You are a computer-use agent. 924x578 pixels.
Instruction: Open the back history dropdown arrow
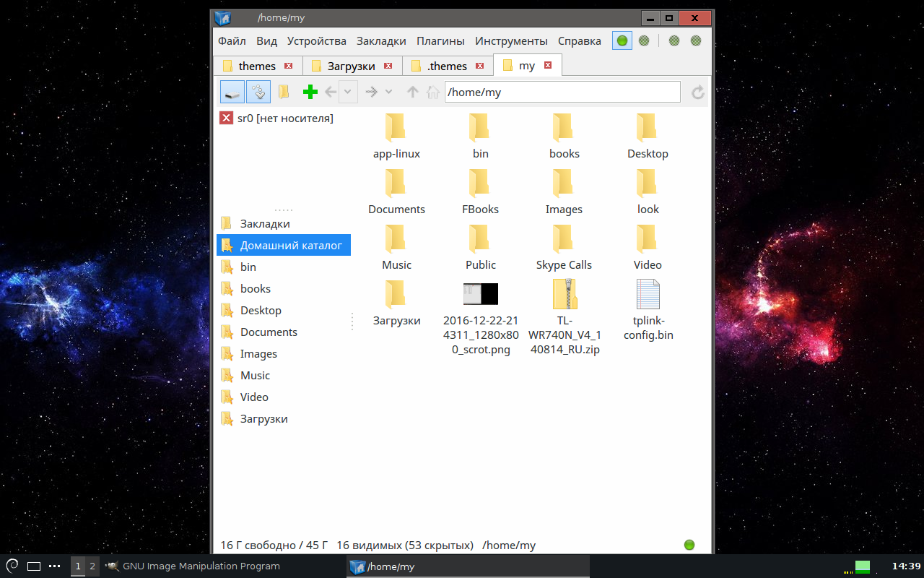point(348,92)
